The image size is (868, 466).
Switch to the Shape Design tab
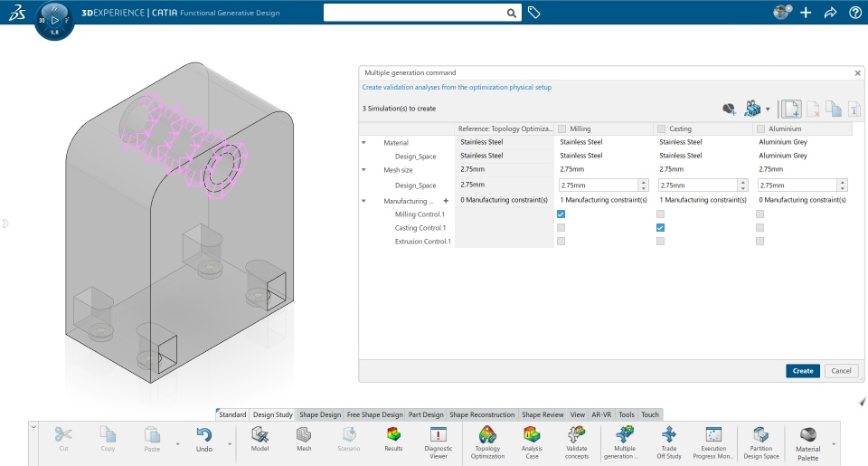pos(320,414)
